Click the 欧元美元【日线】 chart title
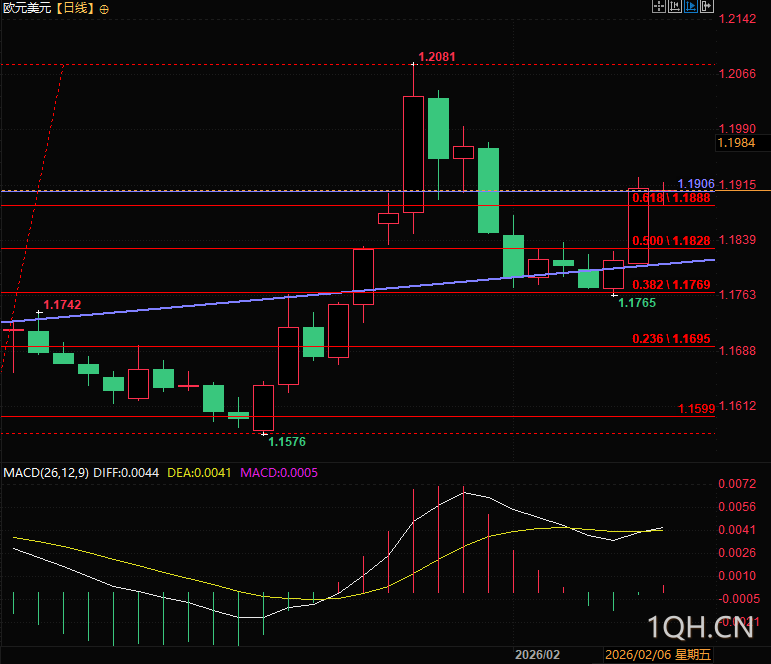This screenshot has width=771, height=664. (49, 8)
